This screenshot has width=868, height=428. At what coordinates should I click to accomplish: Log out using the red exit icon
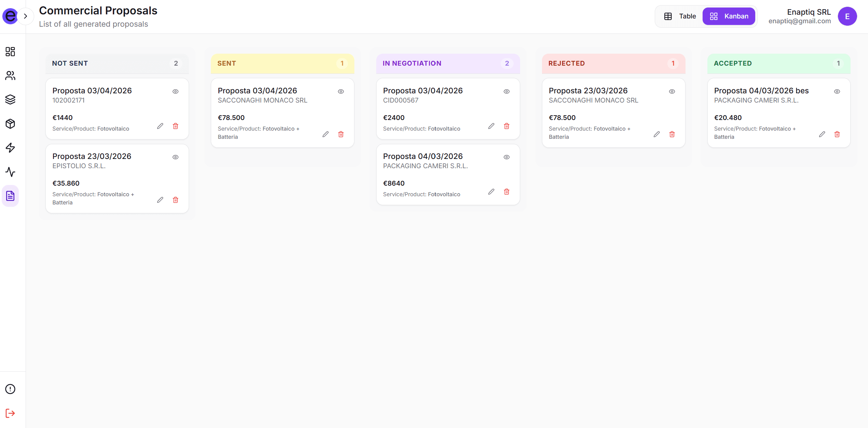click(10, 413)
